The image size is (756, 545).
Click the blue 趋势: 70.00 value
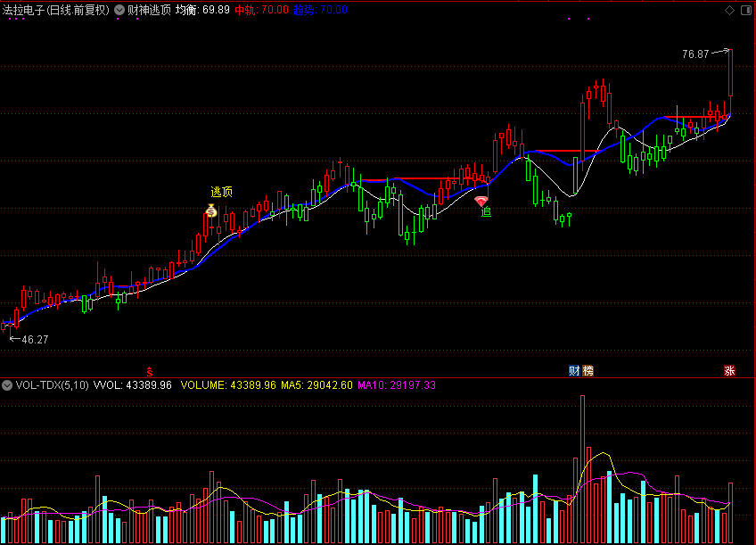(x=320, y=10)
